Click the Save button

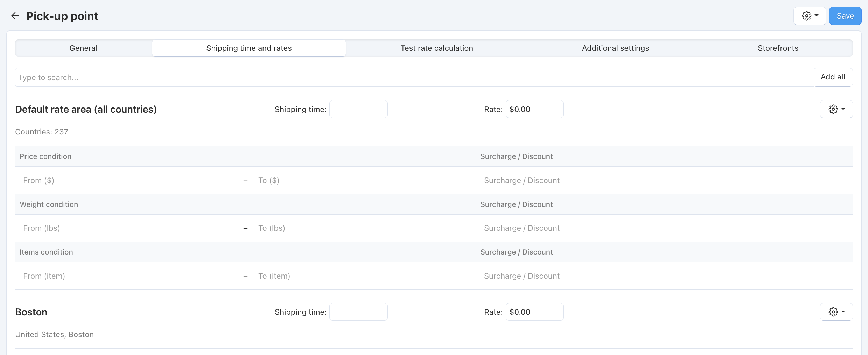point(845,16)
